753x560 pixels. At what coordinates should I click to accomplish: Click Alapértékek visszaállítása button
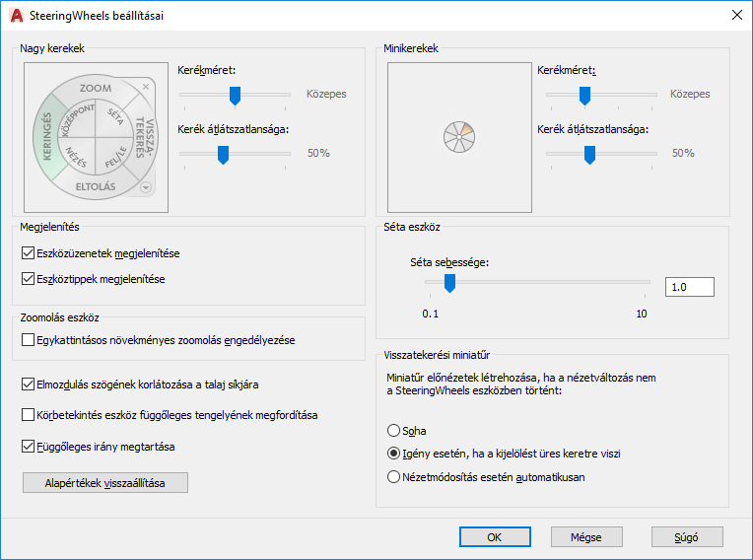105,483
